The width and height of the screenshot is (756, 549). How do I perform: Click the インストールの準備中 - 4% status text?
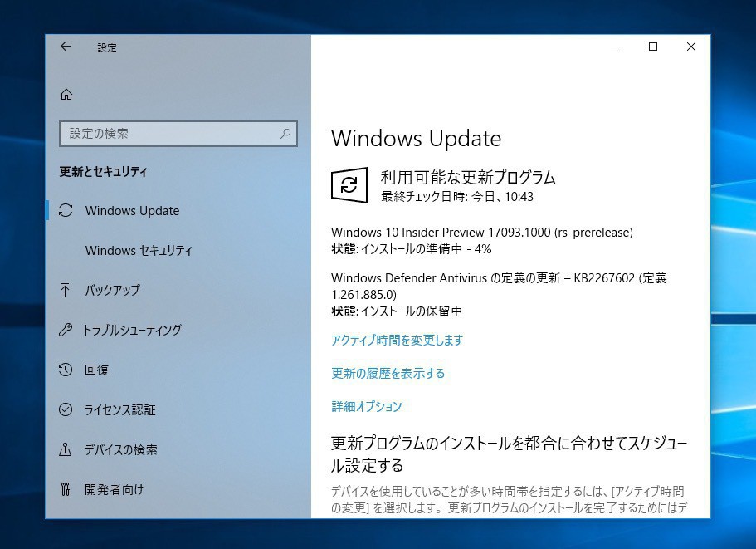[x=427, y=249]
